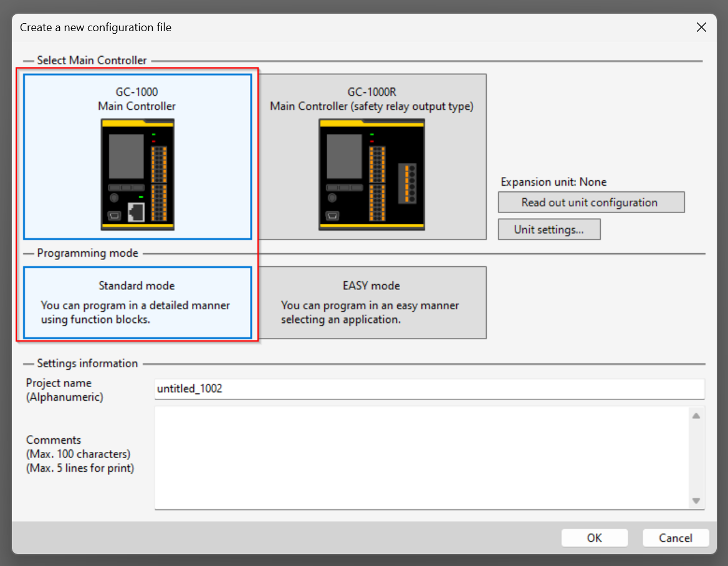Click Read out unit configuration button

click(x=591, y=203)
